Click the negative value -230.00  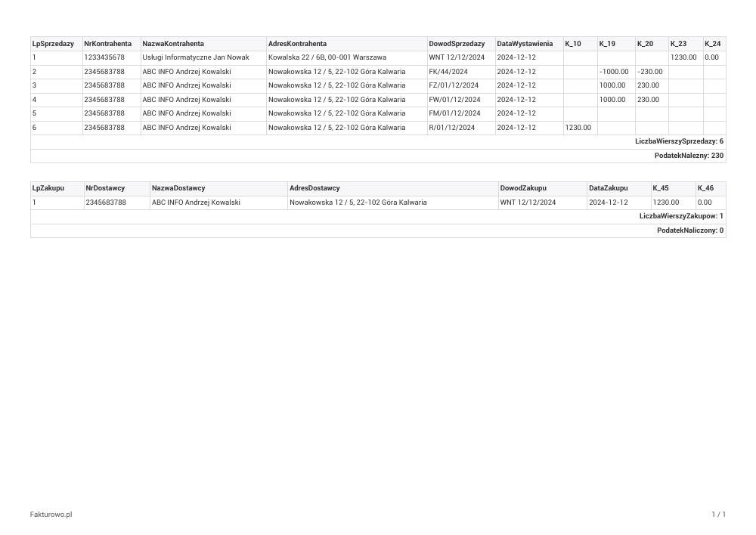pos(650,72)
